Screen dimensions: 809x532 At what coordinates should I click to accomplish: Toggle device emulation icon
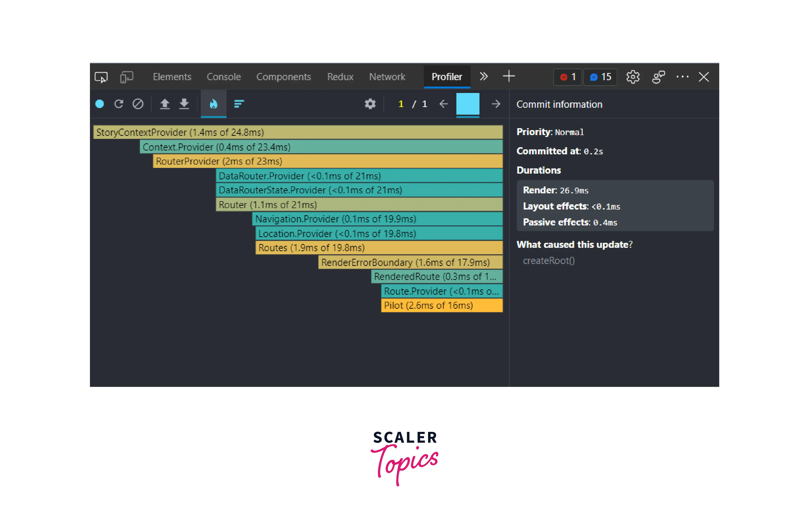126,77
